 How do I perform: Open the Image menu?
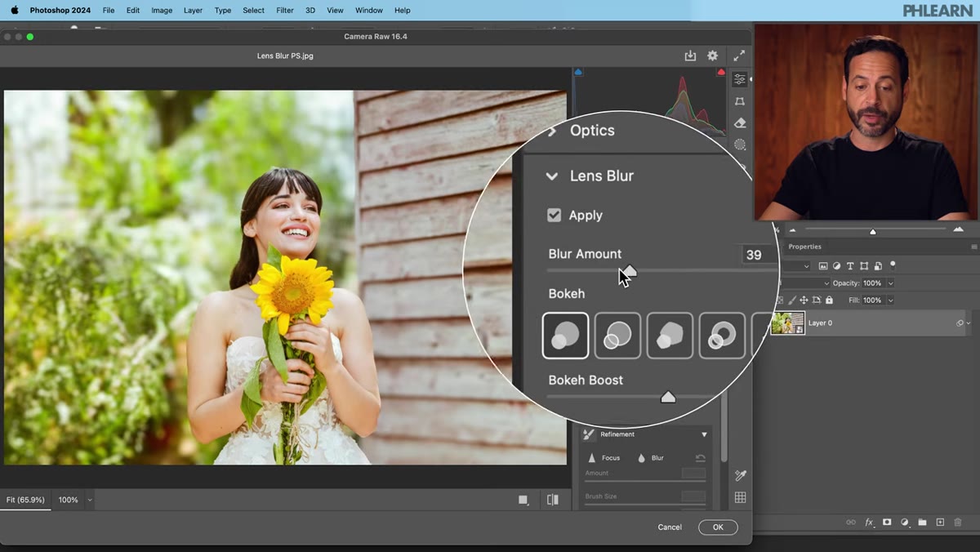pos(162,11)
